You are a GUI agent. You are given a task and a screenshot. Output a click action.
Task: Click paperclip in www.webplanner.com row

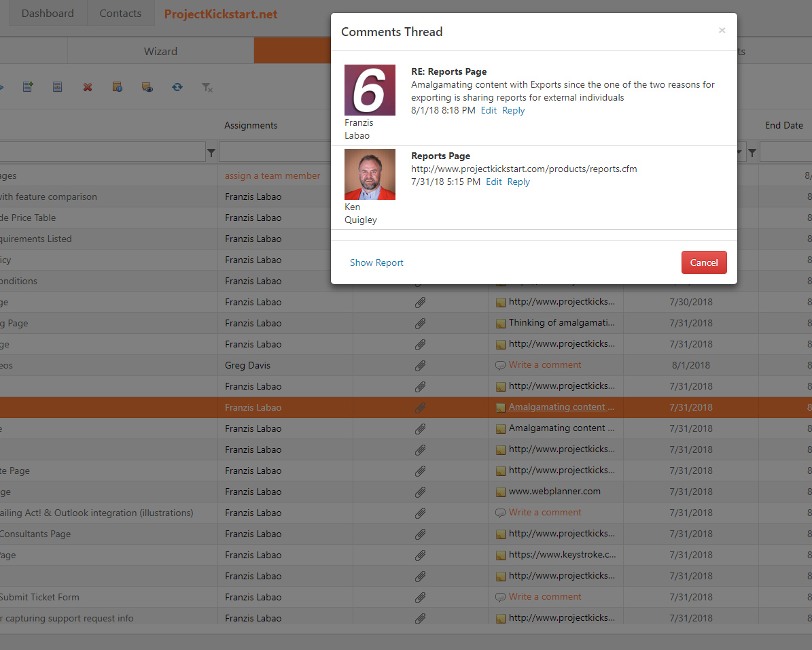tap(421, 492)
